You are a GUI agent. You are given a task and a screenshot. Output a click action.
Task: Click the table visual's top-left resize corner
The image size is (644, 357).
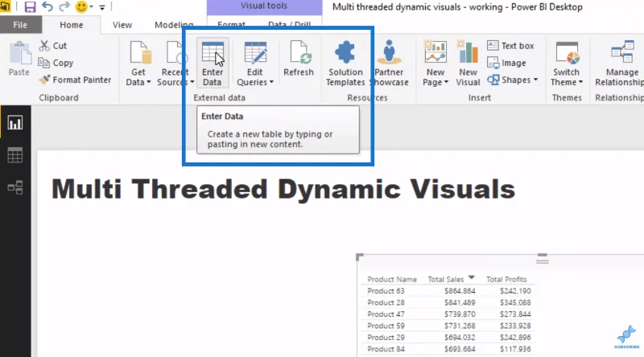pyautogui.click(x=359, y=257)
